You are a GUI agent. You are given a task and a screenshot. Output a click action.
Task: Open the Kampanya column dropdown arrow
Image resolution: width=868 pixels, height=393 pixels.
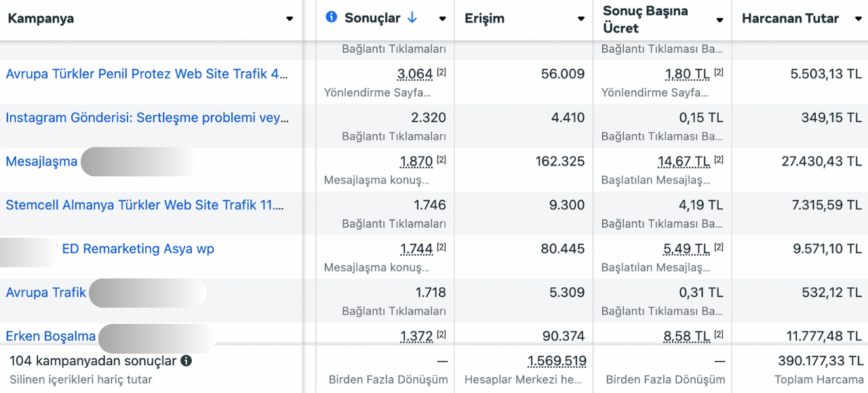[290, 19]
